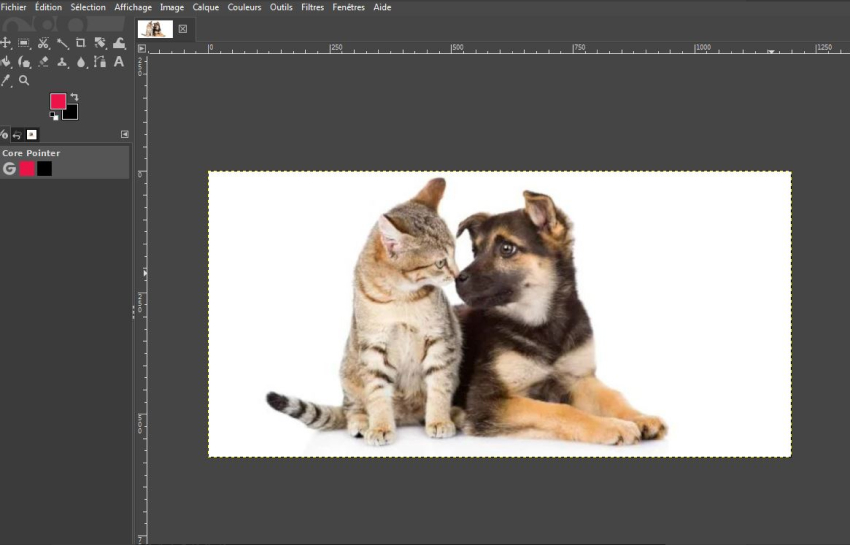Select the Paths tool
Viewport: 850px width, 546px height.
[100, 62]
